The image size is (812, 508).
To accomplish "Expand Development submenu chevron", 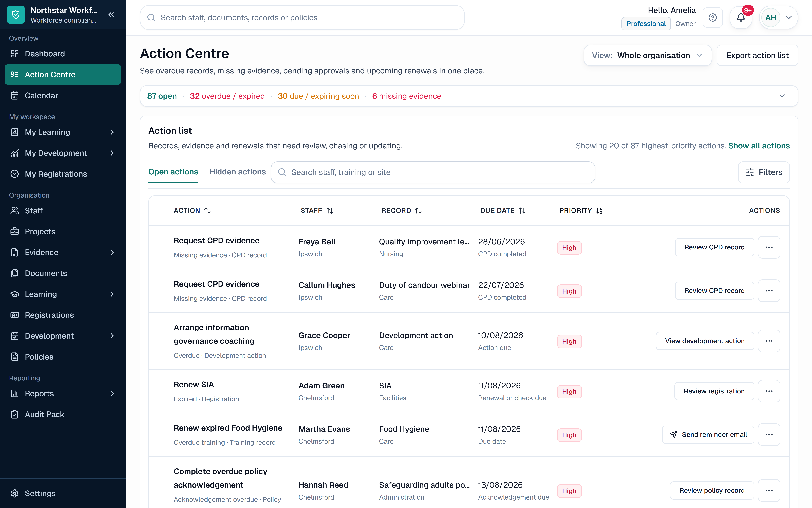I will (112, 336).
